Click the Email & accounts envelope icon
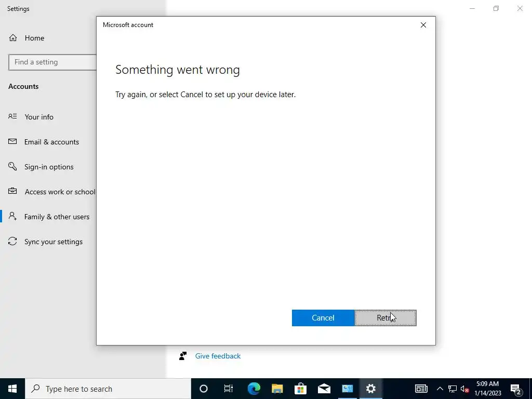The height and width of the screenshot is (399, 532). click(x=12, y=141)
